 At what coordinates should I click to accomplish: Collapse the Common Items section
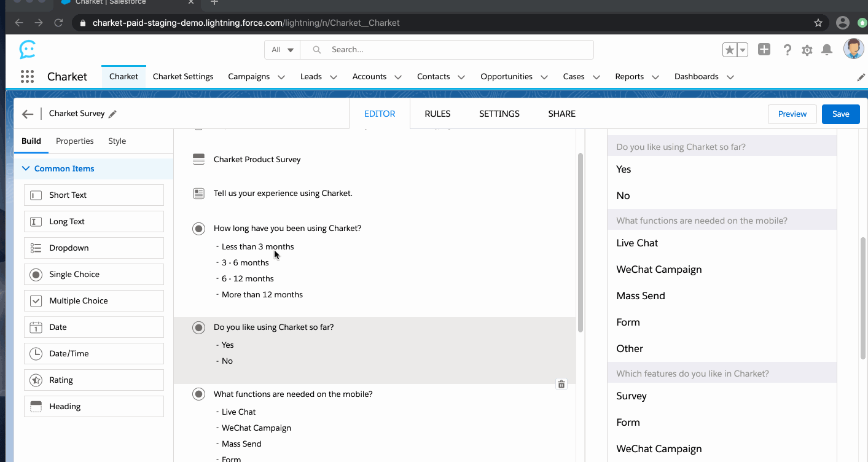pyautogui.click(x=26, y=168)
